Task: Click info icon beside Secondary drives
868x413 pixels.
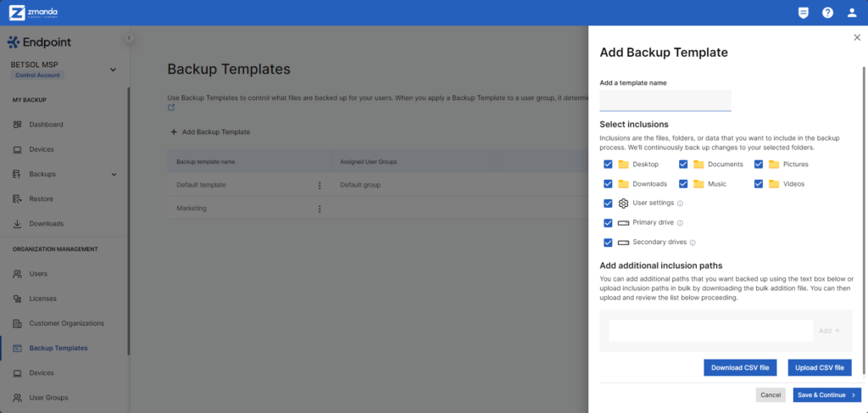Action: pos(693,243)
